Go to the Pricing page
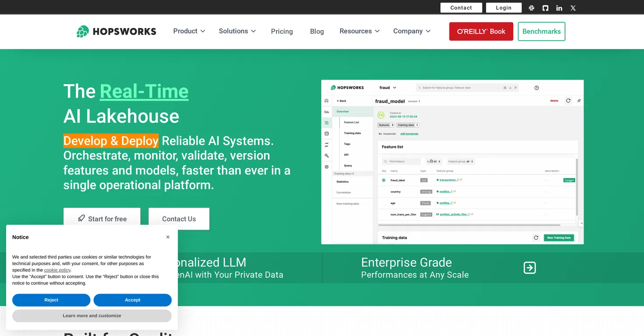Image resolution: width=644 pixels, height=336 pixels. tap(282, 31)
